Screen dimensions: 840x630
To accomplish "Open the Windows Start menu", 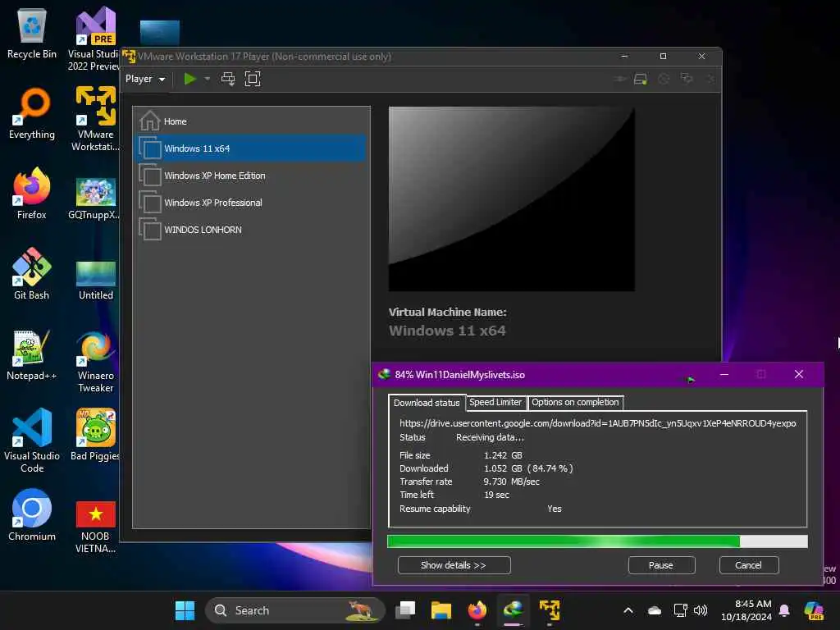I will 185,610.
